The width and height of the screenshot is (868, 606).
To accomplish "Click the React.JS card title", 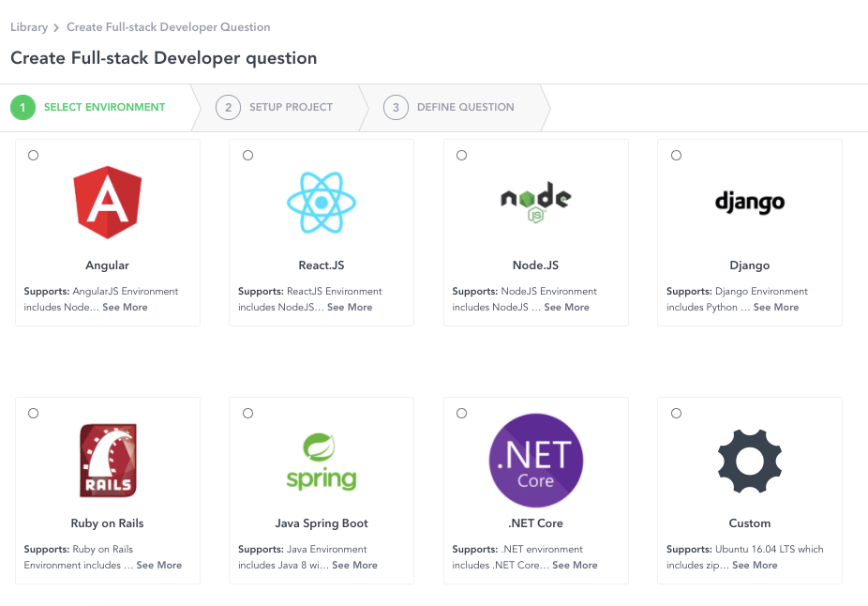I will pyautogui.click(x=322, y=265).
